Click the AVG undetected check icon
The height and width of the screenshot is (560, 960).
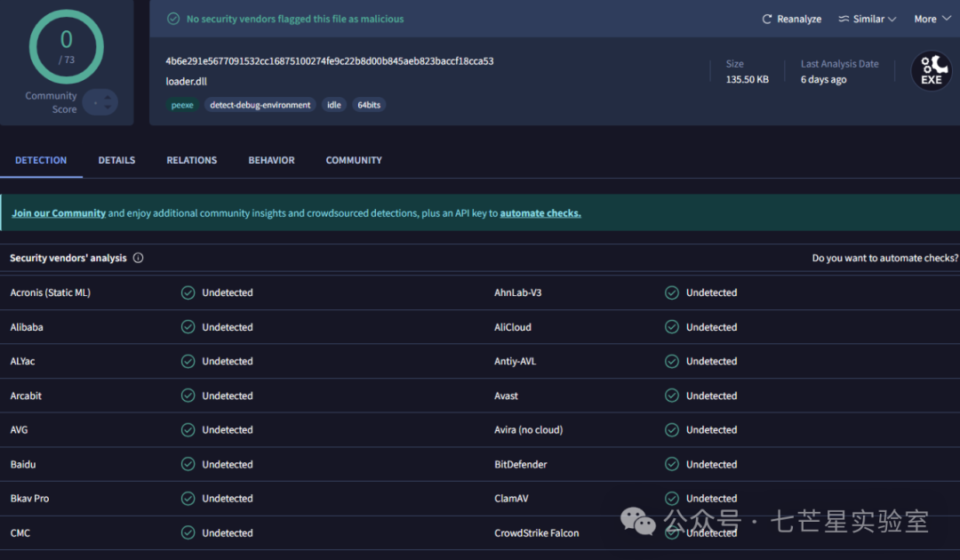point(188,429)
